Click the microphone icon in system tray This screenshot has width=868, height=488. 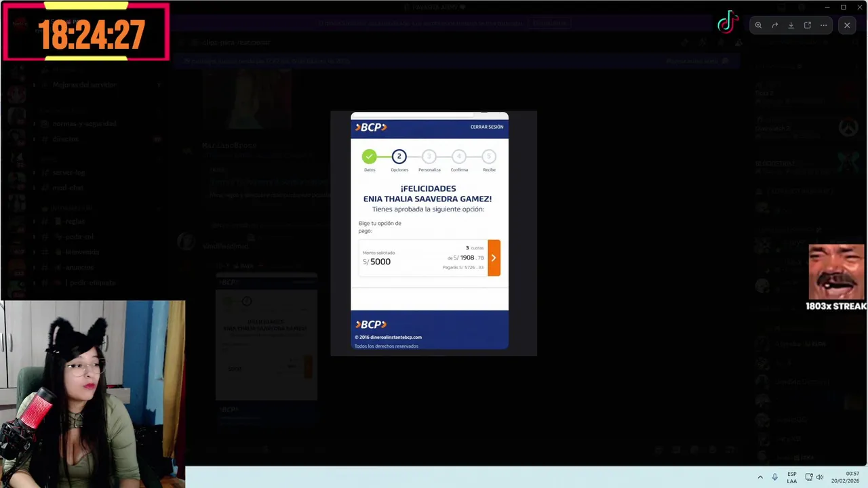(775, 477)
